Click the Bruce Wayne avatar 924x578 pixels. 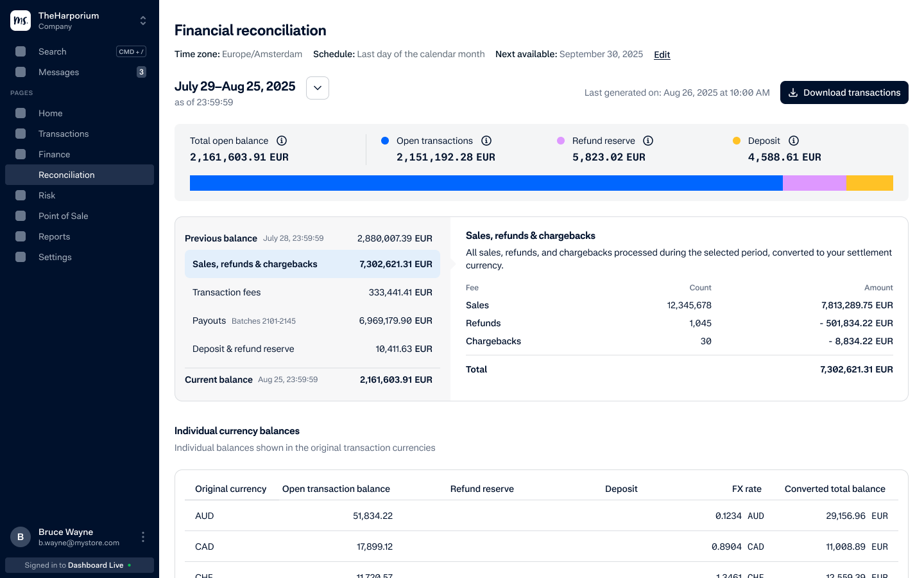point(21,537)
